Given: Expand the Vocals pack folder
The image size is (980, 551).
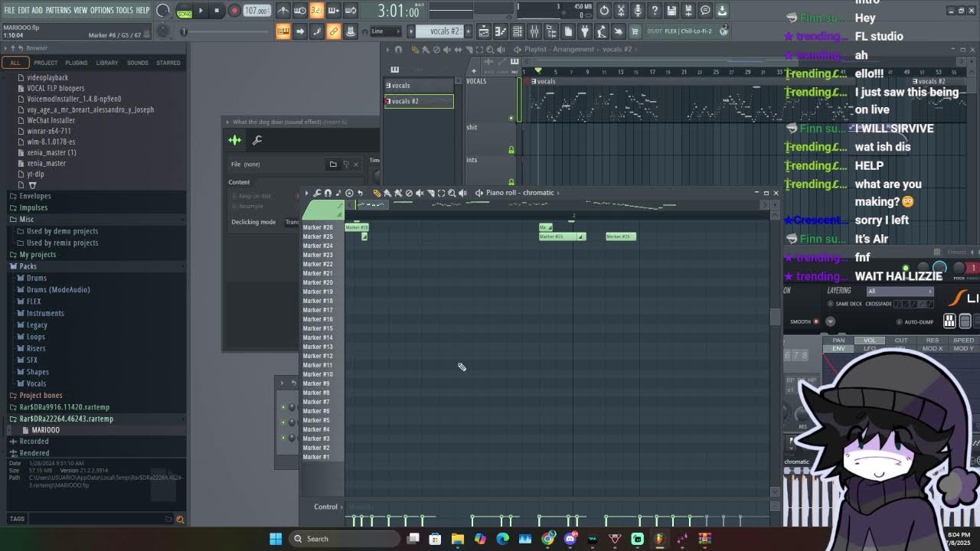Looking at the screenshot, I should pyautogui.click(x=36, y=383).
